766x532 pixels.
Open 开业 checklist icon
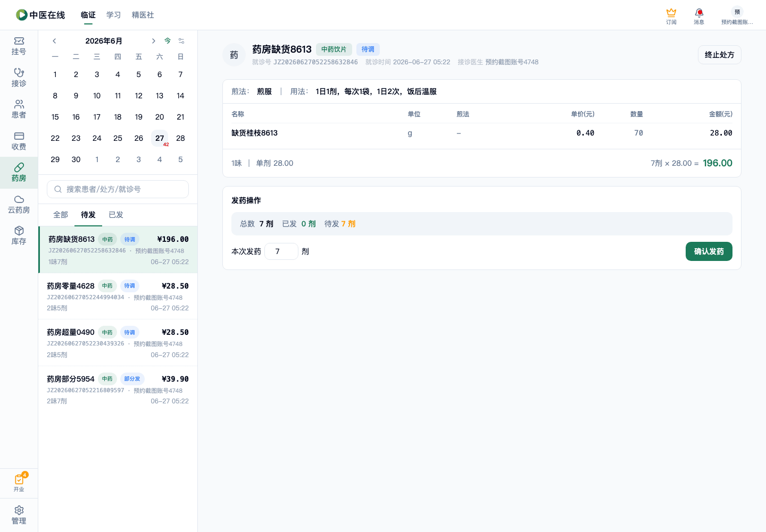(x=19, y=483)
